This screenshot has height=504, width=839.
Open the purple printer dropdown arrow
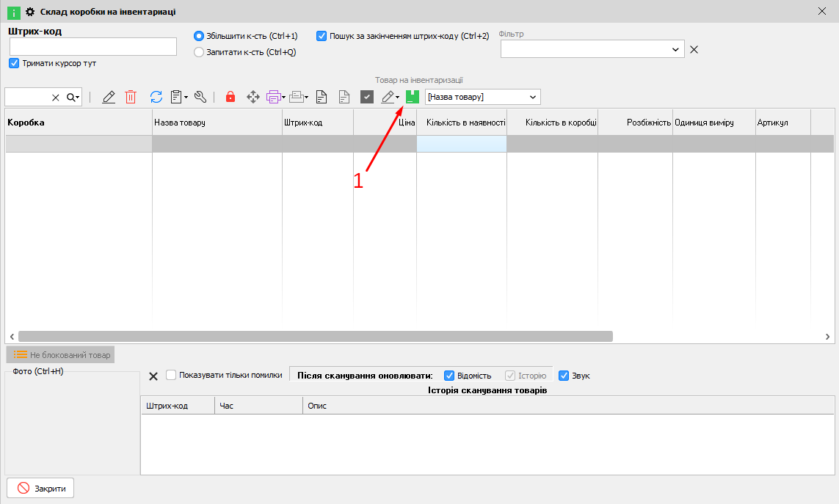284,98
